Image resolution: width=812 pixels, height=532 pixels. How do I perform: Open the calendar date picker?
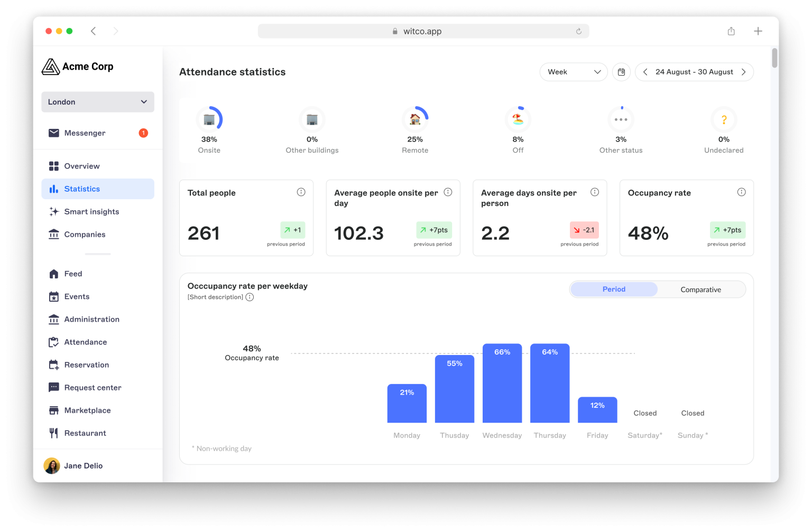coord(621,72)
